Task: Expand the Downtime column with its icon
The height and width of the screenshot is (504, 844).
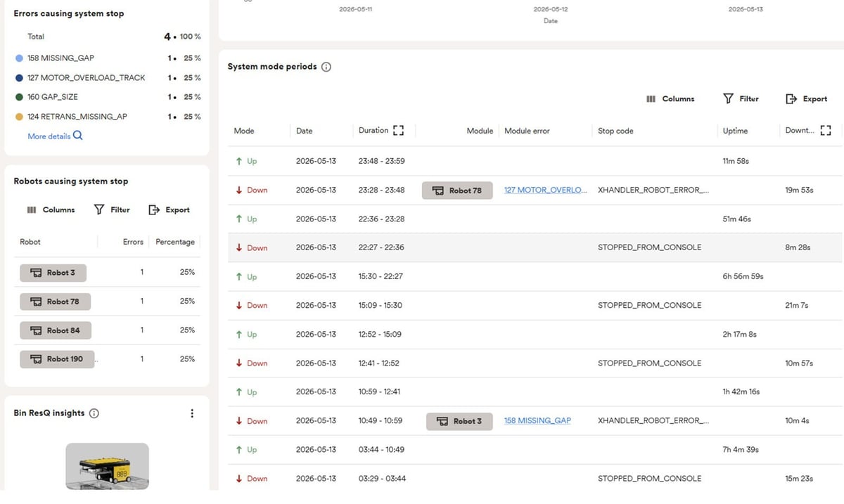Action: [x=826, y=131]
